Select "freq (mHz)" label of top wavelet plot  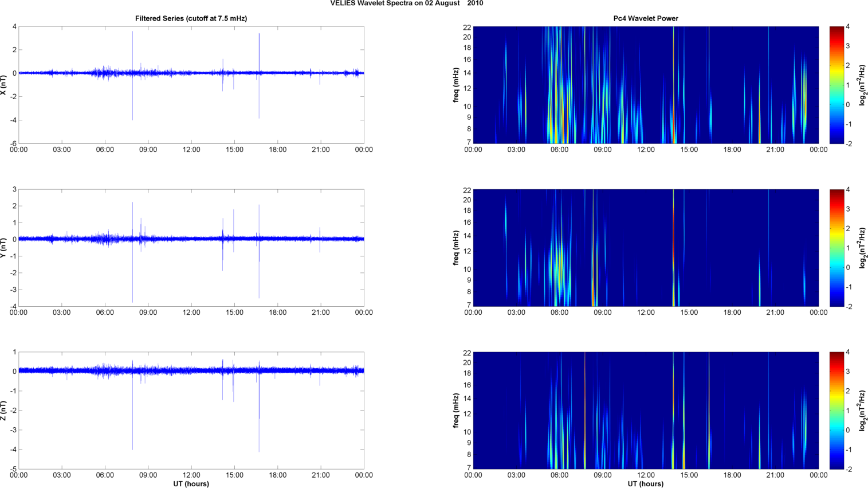456,85
